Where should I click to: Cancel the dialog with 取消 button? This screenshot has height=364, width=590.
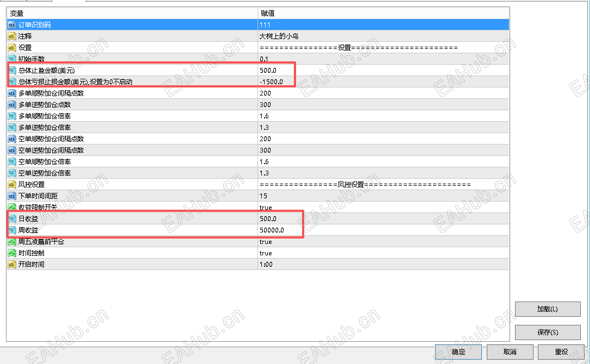tap(510, 352)
